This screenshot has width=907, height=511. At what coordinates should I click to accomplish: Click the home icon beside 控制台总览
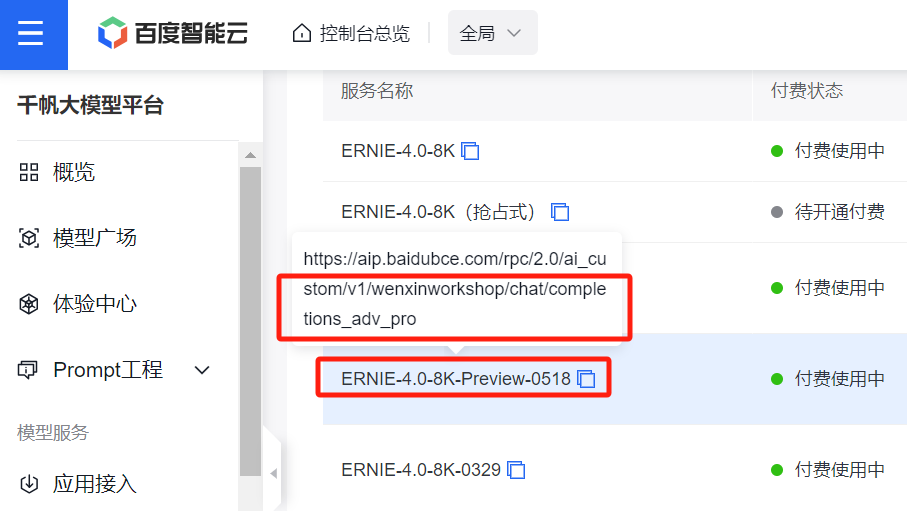click(x=301, y=33)
